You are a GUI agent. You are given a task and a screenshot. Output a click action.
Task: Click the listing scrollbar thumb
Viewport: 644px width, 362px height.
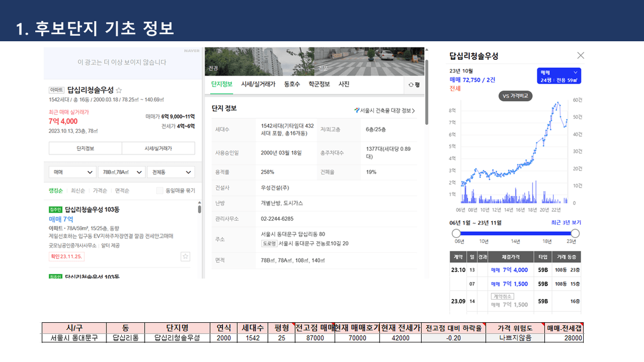[200, 209]
